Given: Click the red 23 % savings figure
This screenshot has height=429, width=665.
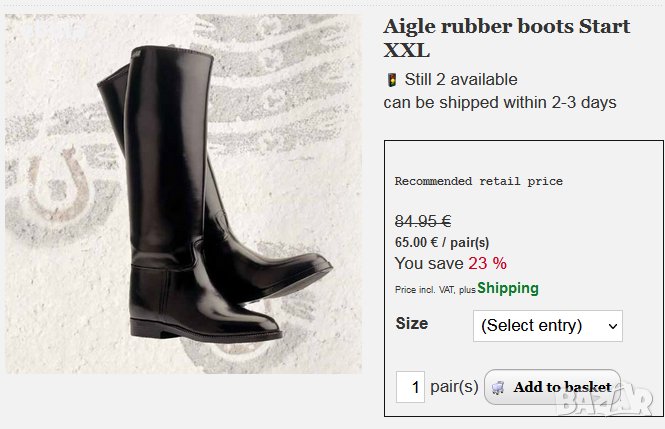Looking at the screenshot, I should 488,263.
